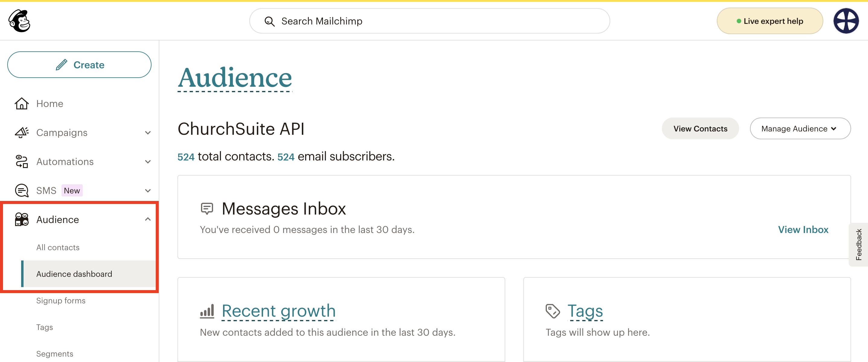
Task: Click the SMS speech bubble icon
Action: click(x=21, y=191)
